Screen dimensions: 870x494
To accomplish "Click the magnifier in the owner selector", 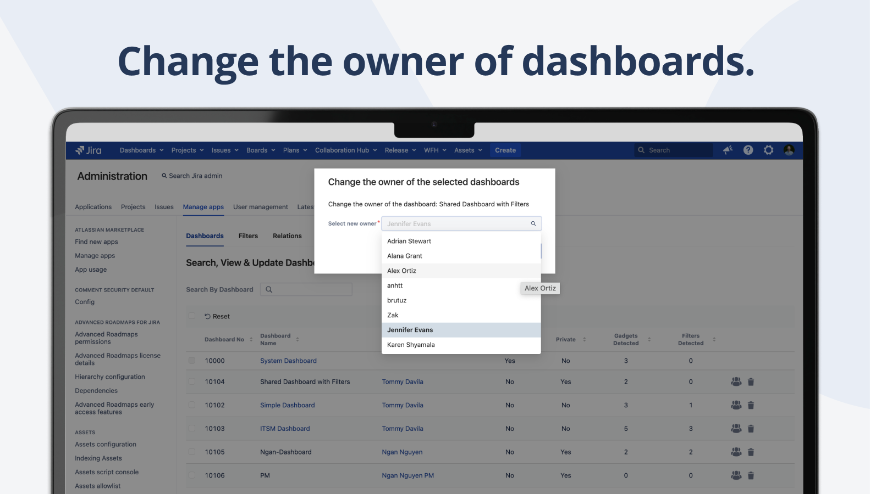I will point(533,224).
